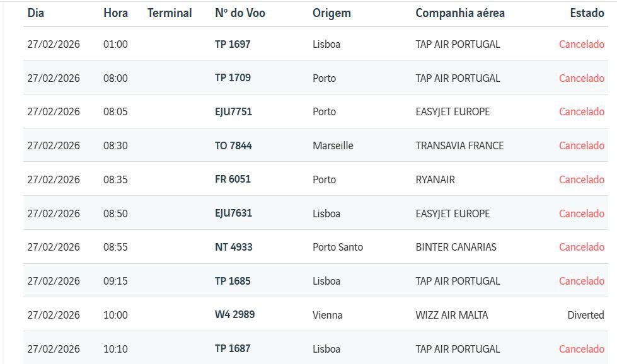This screenshot has height=364, width=617.
Task: Click flight TO 7844 from Marseille
Action: 233,145
